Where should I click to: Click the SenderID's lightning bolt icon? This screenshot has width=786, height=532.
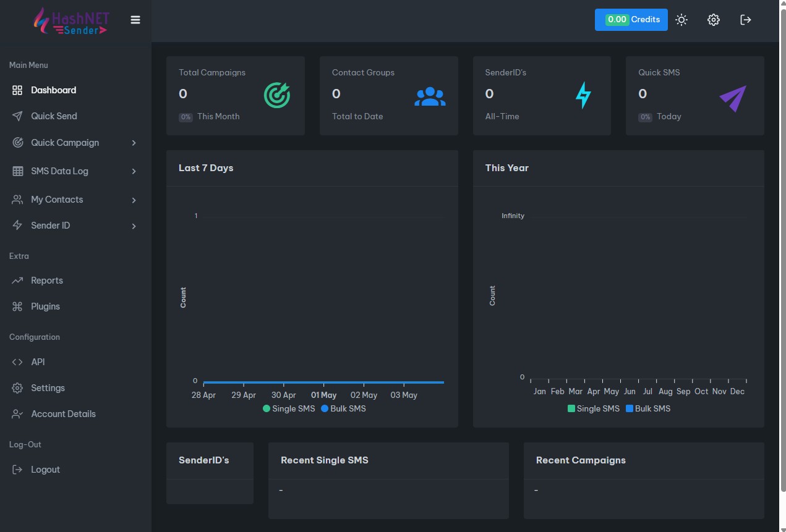583,96
